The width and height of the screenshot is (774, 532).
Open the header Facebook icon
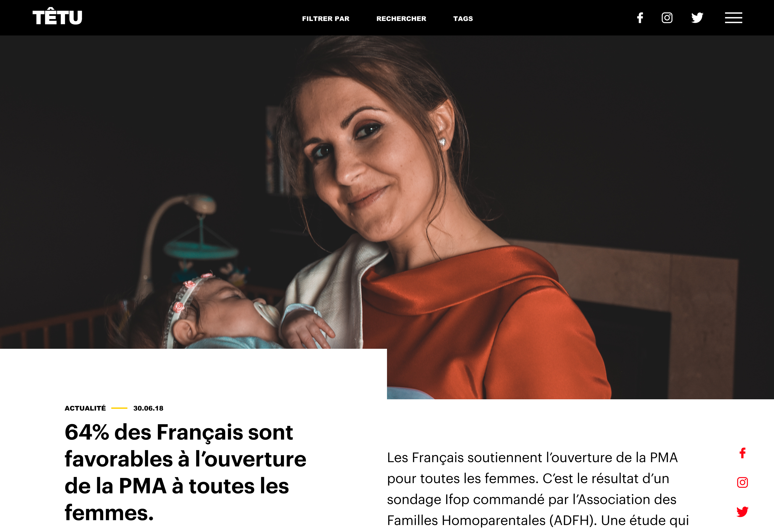[640, 18]
